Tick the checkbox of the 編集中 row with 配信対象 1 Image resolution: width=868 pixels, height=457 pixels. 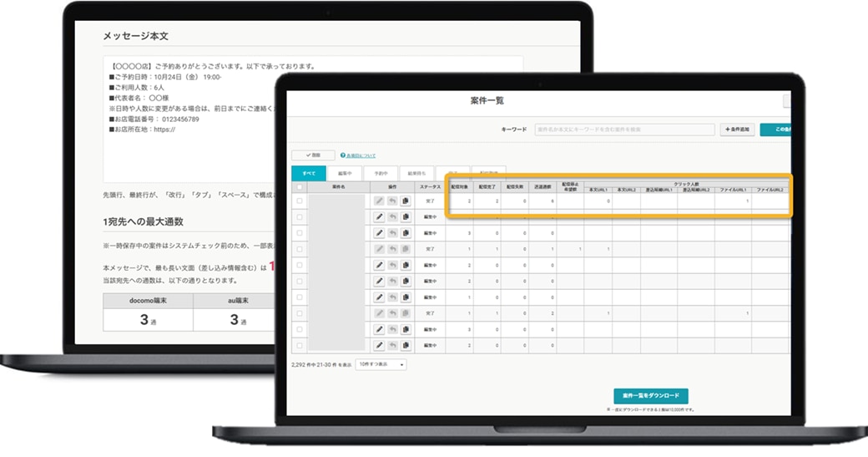pyautogui.click(x=300, y=297)
